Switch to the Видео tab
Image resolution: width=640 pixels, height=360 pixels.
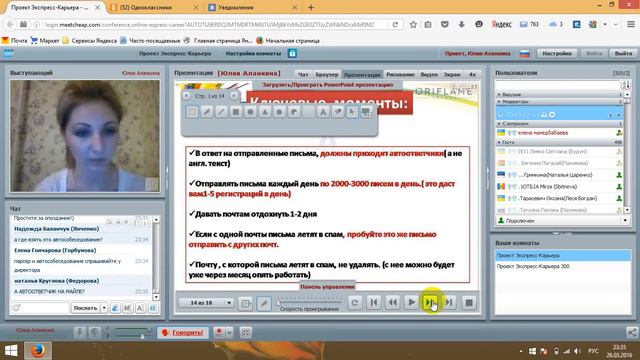click(429, 75)
